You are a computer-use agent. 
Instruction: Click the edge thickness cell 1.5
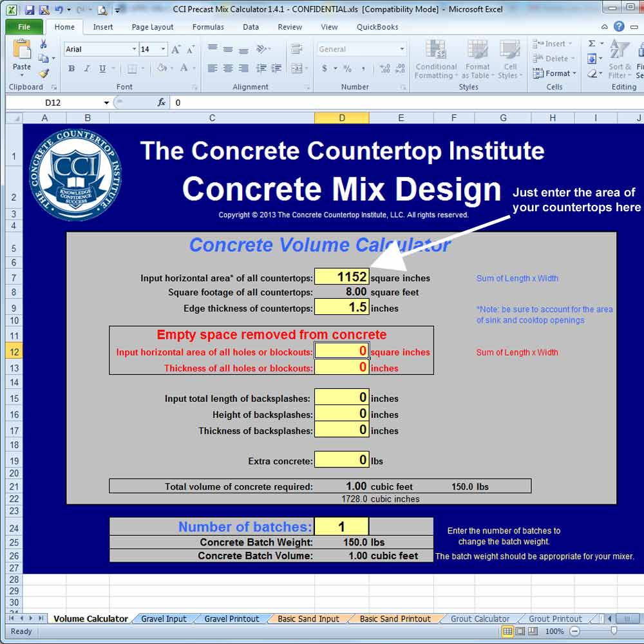point(342,307)
